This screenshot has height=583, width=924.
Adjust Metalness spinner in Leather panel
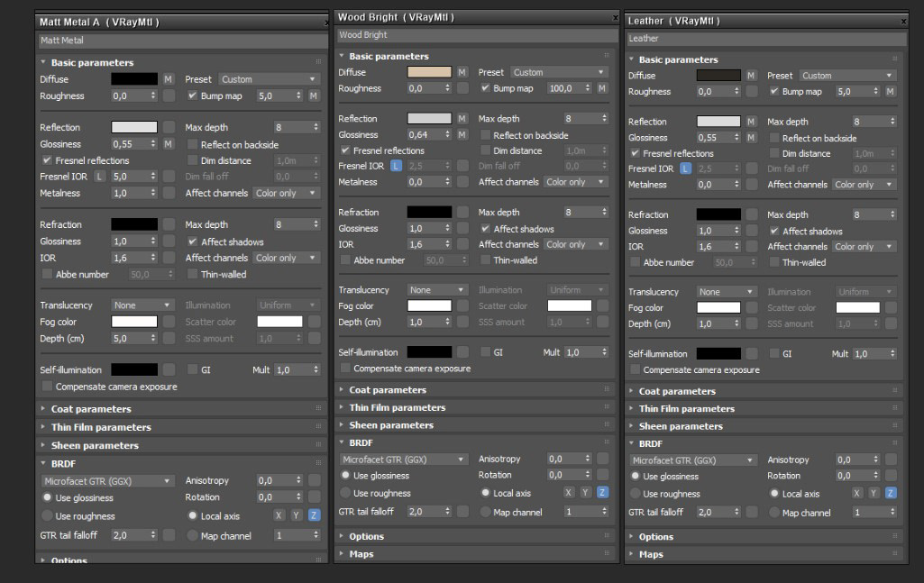(x=736, y=185)
